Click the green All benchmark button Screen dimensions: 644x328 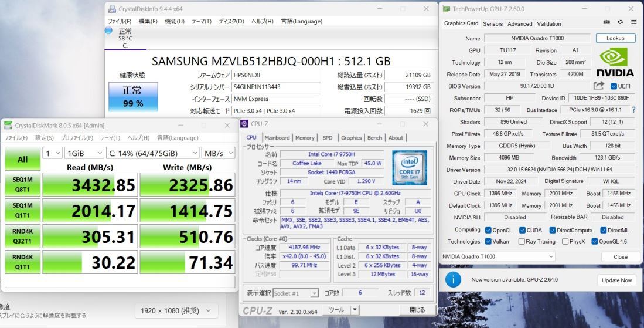click(x=23, y=159)
